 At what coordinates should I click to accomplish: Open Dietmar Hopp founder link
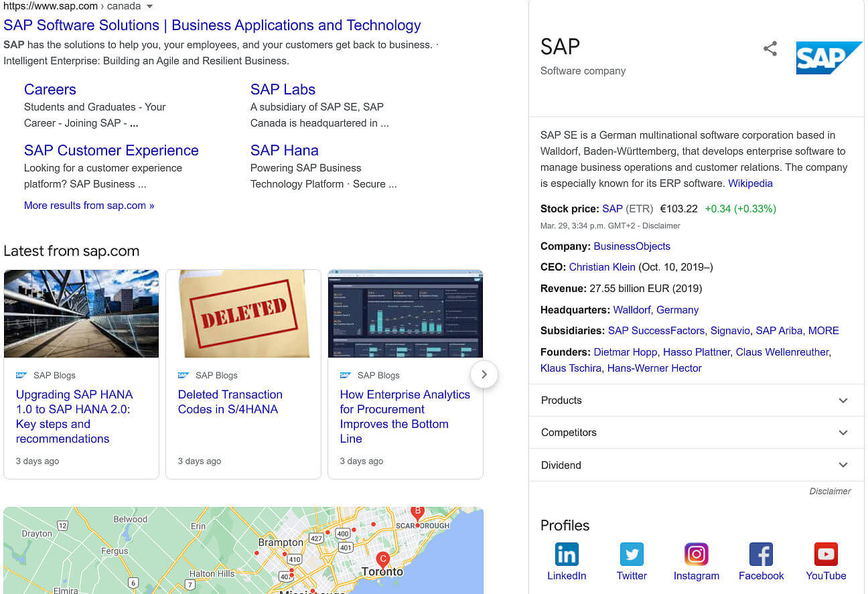click(x=626, y=352)
